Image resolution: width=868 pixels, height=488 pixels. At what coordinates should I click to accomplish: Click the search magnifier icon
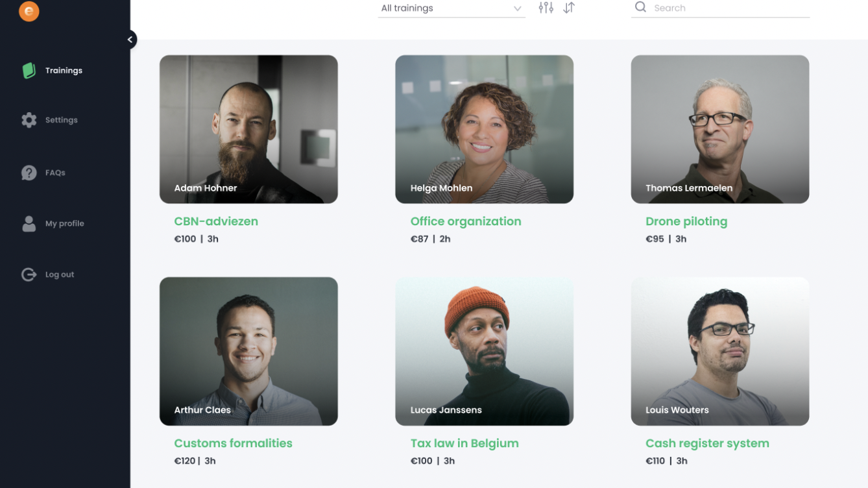click(x=640, y=7)
